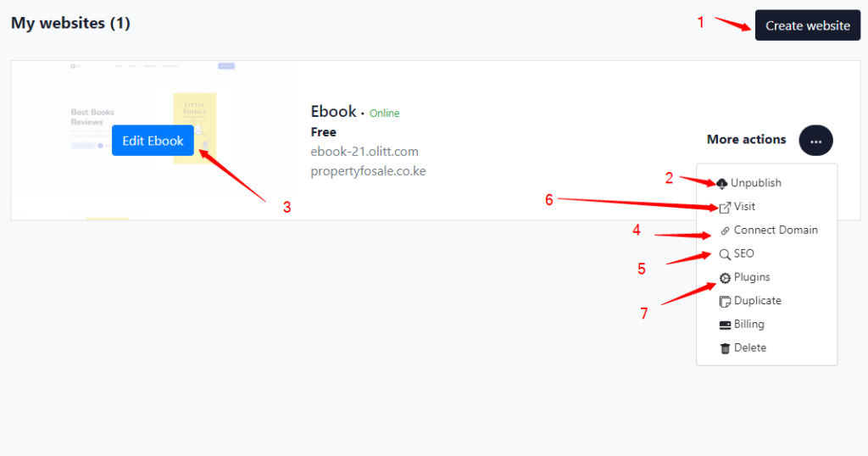The image size is (868, 456).
Task: Choose Connect Domain from the actions menu
Action: [x=776, y=230]
